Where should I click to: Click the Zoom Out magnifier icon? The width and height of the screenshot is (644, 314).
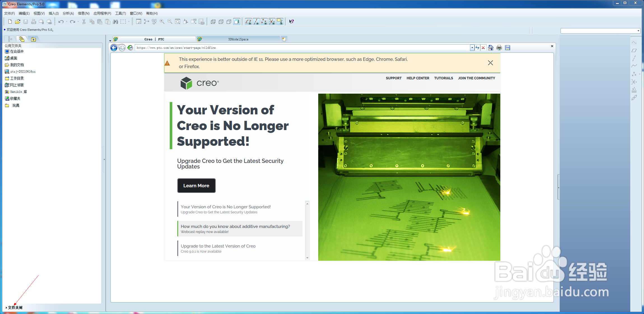(x=170, y=22)
